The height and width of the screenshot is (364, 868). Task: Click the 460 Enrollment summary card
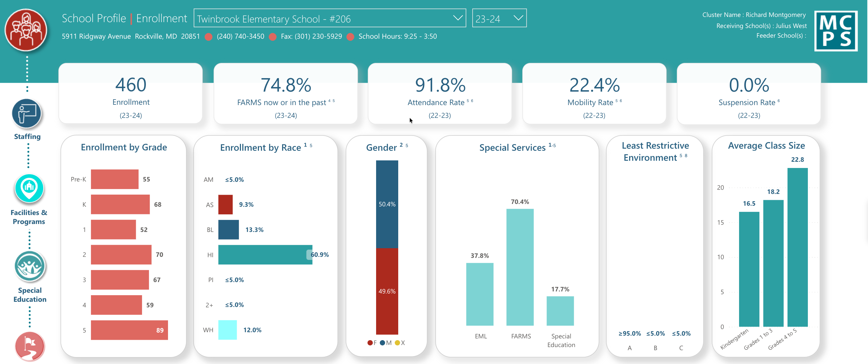[131, 93]
